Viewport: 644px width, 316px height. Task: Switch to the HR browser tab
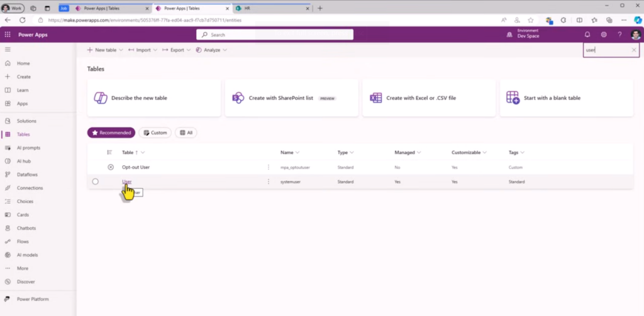[x=272, y=8]
